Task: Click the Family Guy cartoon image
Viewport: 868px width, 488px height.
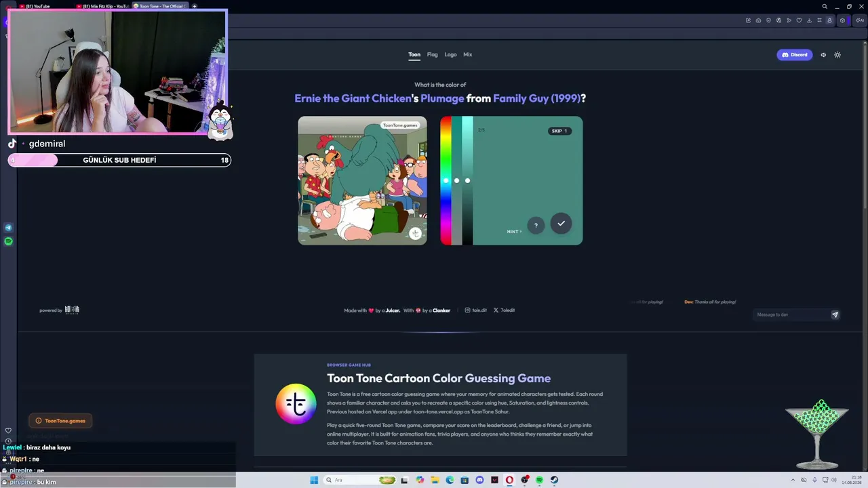Action: 362,180
